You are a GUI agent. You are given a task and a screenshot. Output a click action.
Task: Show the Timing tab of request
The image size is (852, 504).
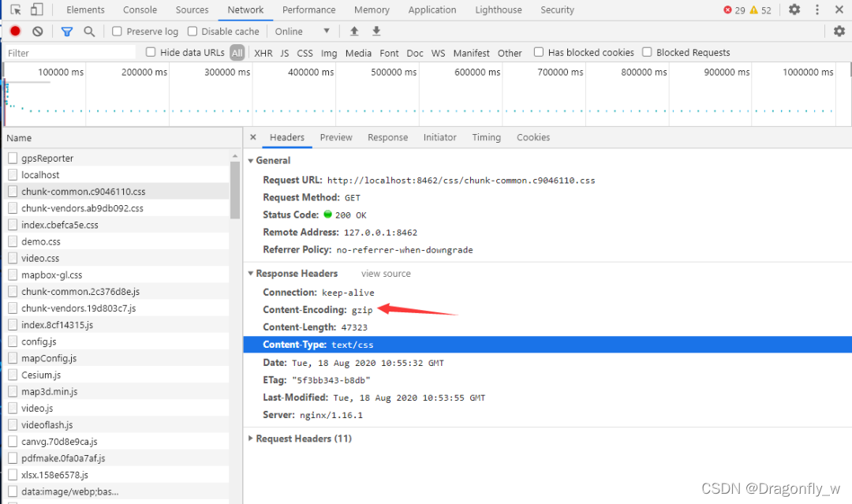[x=486, y=137]
